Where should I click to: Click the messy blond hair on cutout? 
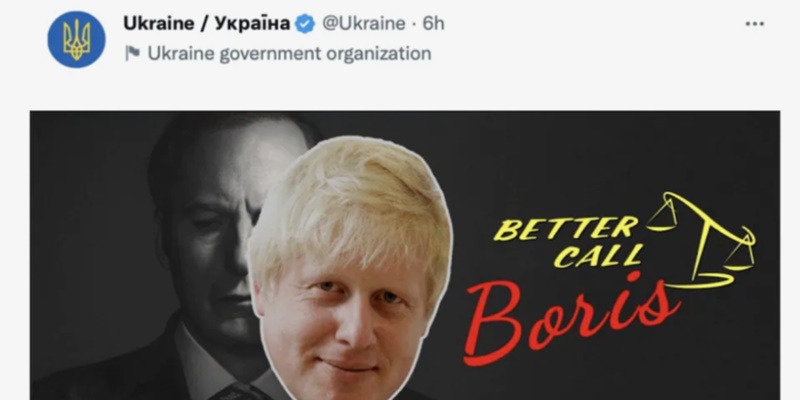(349, 204)
